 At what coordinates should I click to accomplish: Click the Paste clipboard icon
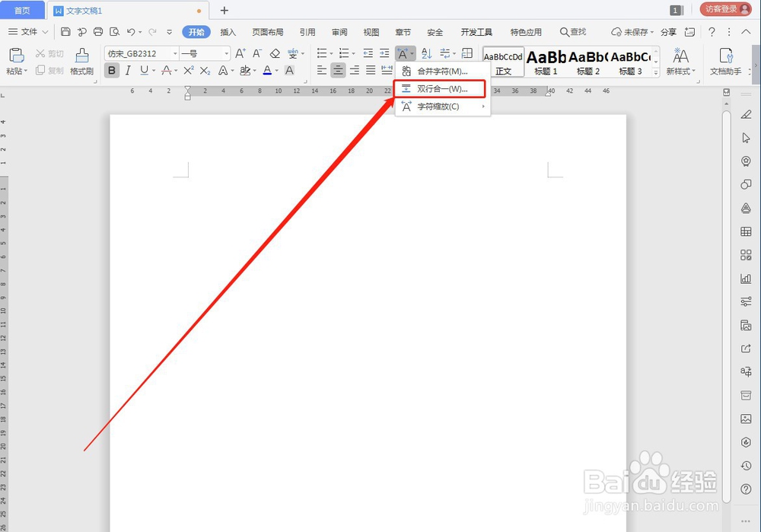coord(17,56)
